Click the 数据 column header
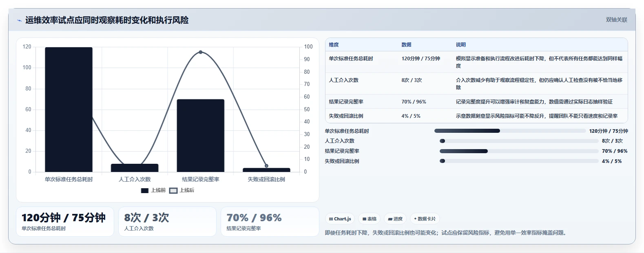The height and width of the screenshot is (253, 644). (406, 45)
